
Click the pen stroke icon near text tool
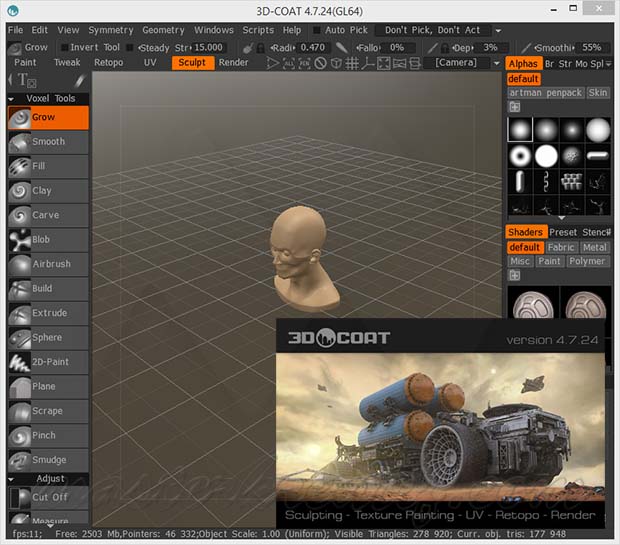[79, 81]
